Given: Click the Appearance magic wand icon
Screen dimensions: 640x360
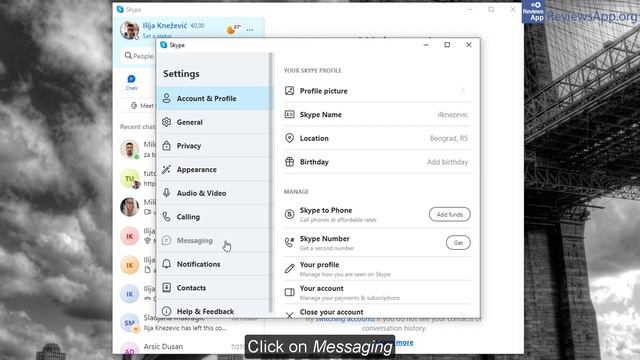Looking at the screenshot, I should click(x=167, y=169).
